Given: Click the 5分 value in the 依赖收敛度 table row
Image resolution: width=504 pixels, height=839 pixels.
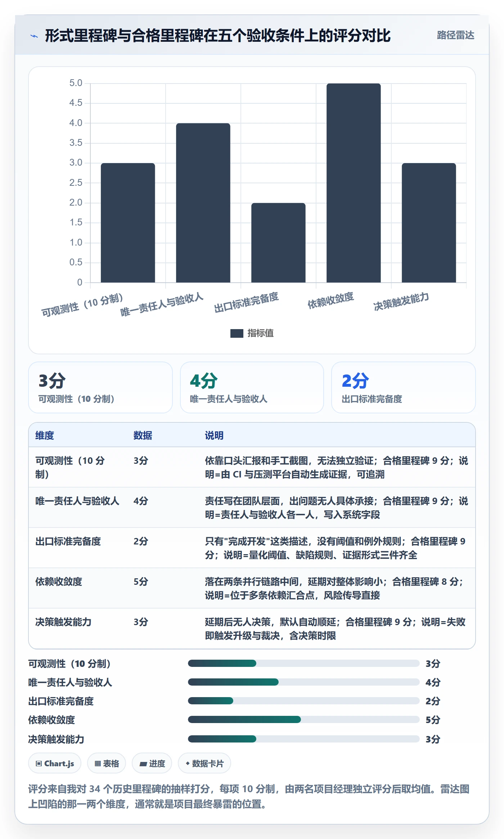Looking at the screenshot, I should point(141,582).
